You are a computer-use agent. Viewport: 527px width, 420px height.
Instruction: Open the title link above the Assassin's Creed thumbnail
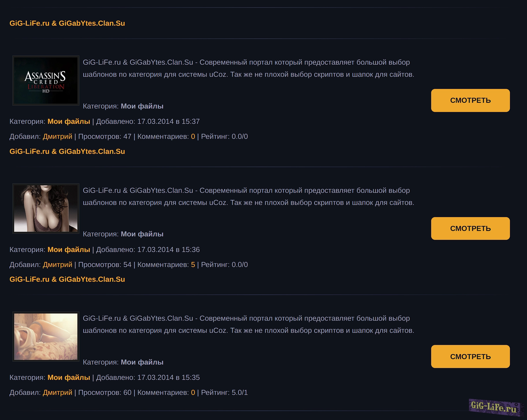(67, 23)
